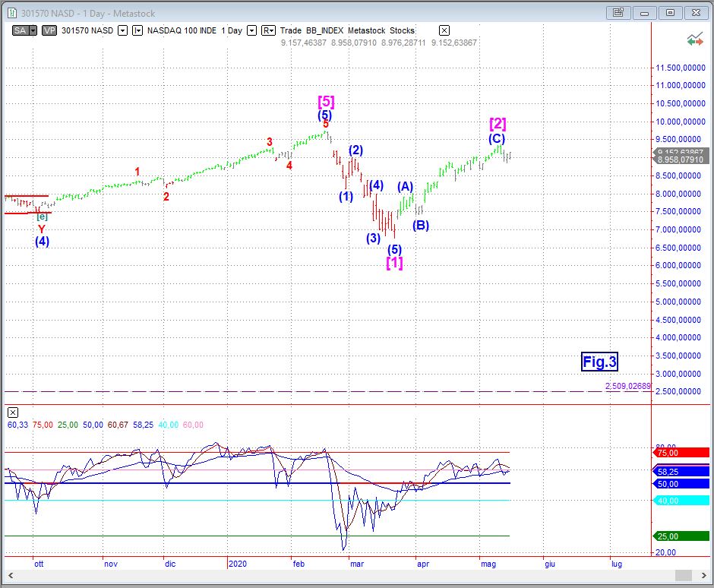Viewport: 714px width, 588px height.
Task: Close the indicator pane with its X box
Action: (x=13, y=413)
